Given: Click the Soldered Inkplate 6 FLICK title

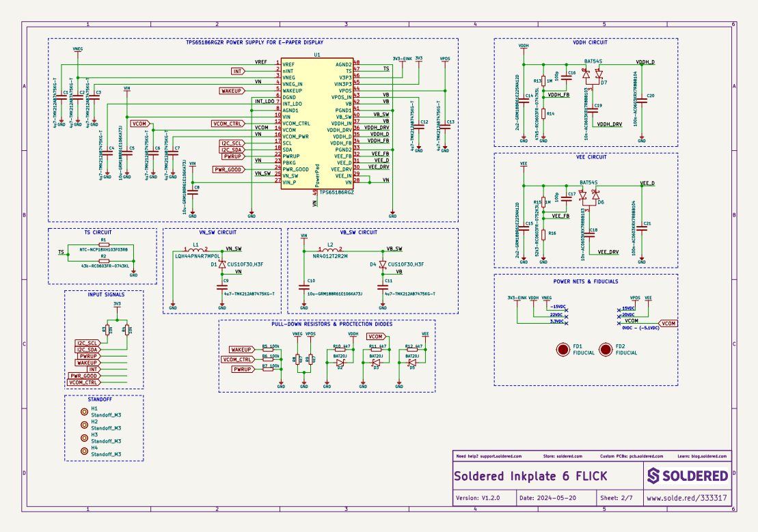Looking at the screenshot, I should (x=530, y=475).
